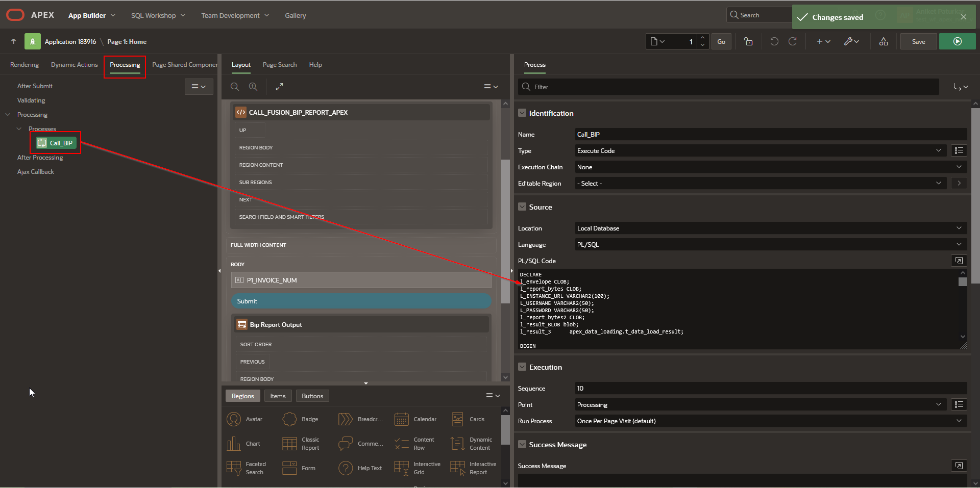Open the Application 183916 icon
Viewport: 980px width, 488px height.
click(33, 41)
